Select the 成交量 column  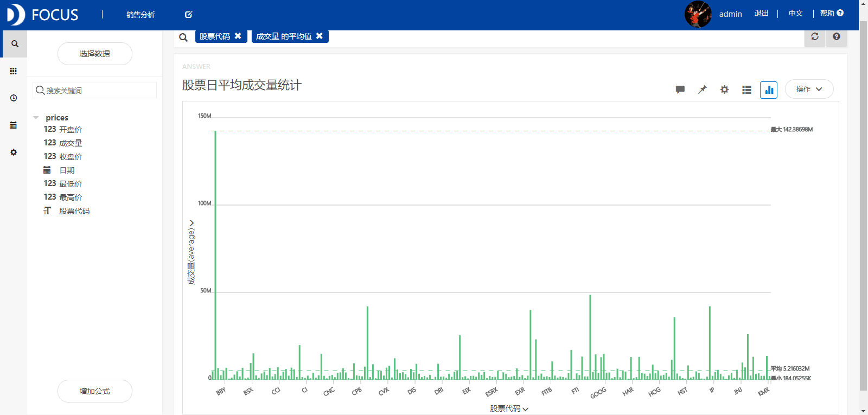71,143
